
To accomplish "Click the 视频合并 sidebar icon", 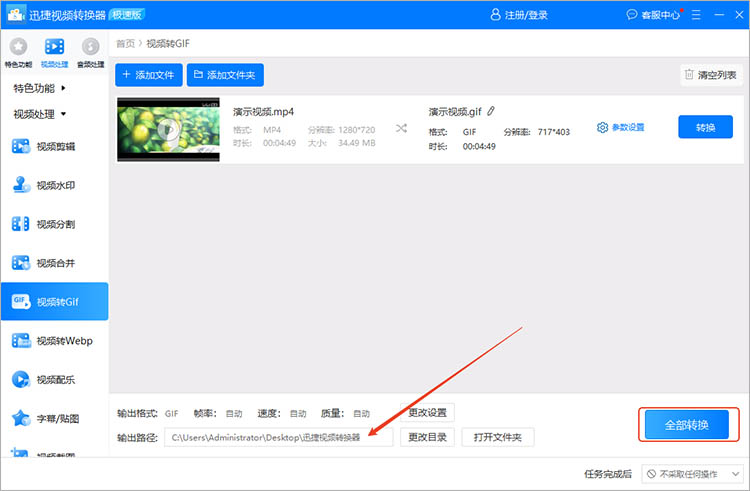I will tap(21, 262).
